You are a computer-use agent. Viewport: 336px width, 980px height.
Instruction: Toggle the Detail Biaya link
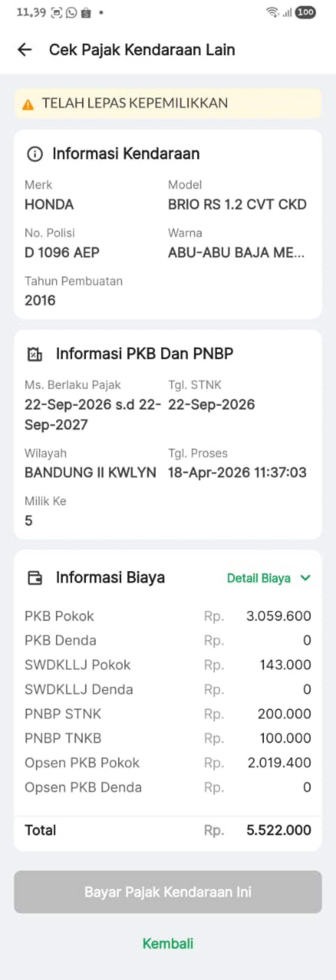259,578
